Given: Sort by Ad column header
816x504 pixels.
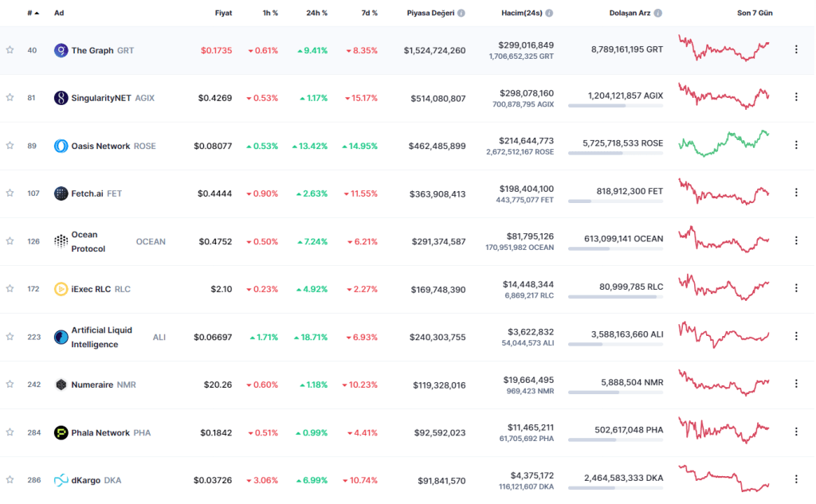Looking at the screenshot, I should [x=59, y=13].
